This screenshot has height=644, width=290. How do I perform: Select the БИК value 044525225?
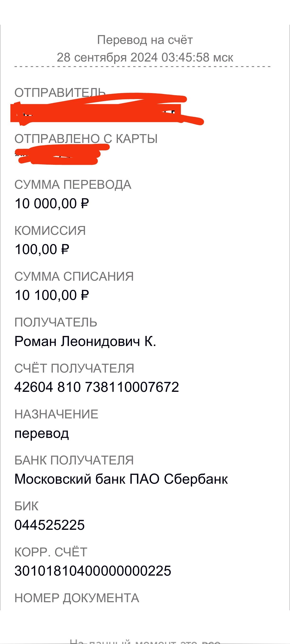pos(49,525)
